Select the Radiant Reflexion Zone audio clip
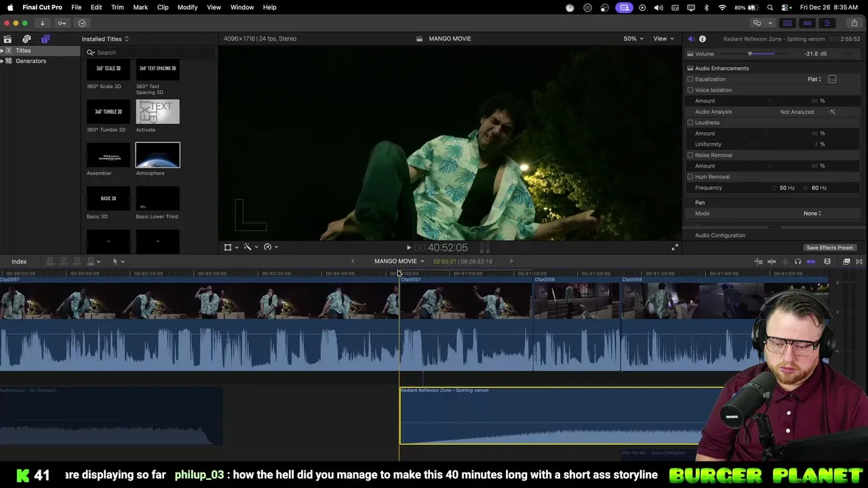This screenshot has height=488, width=868. pyautogui.click(x=561, y=415)
